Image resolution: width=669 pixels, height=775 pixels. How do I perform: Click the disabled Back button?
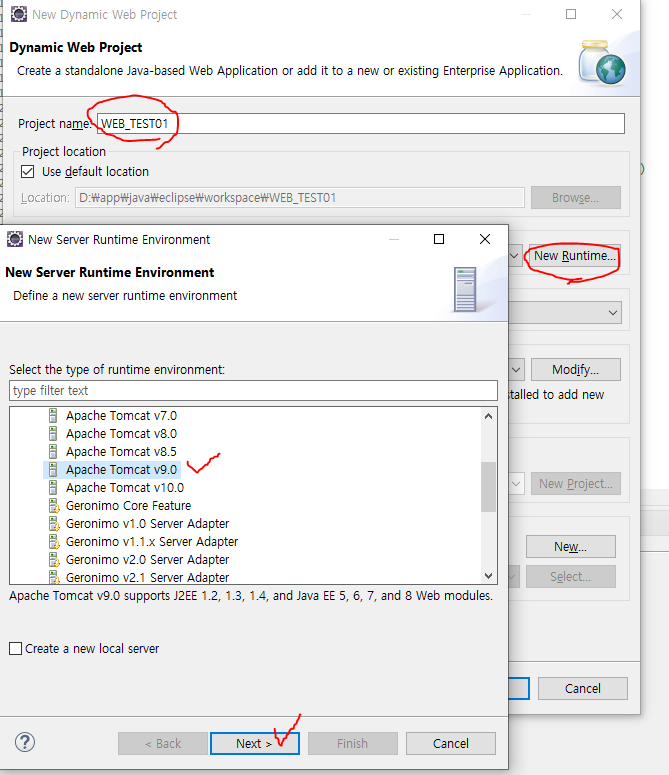[x=163, y=743]
